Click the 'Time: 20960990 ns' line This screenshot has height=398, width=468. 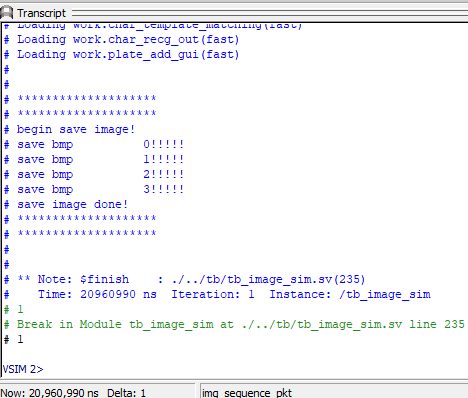217,294
